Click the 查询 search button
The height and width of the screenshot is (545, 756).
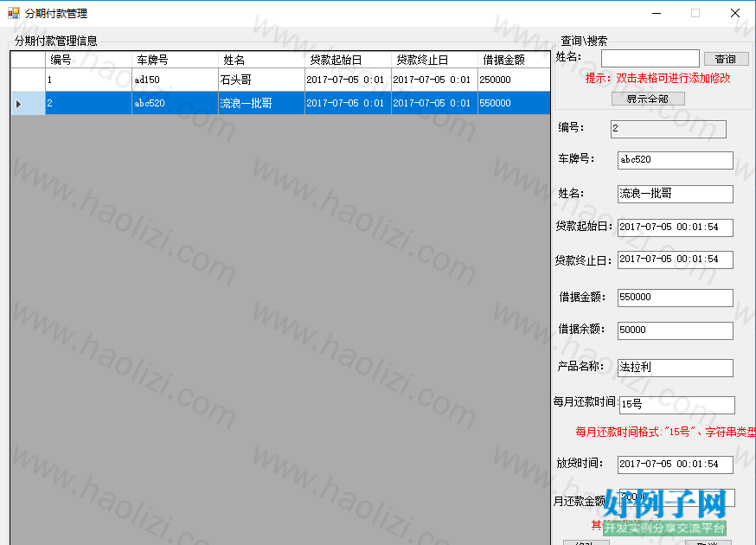pos(726,59)
